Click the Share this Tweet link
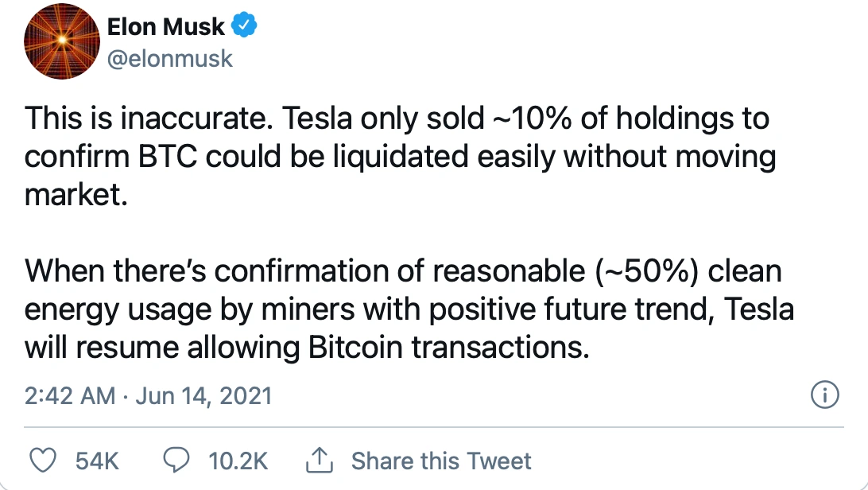868x490 pixels. point(441,461)
